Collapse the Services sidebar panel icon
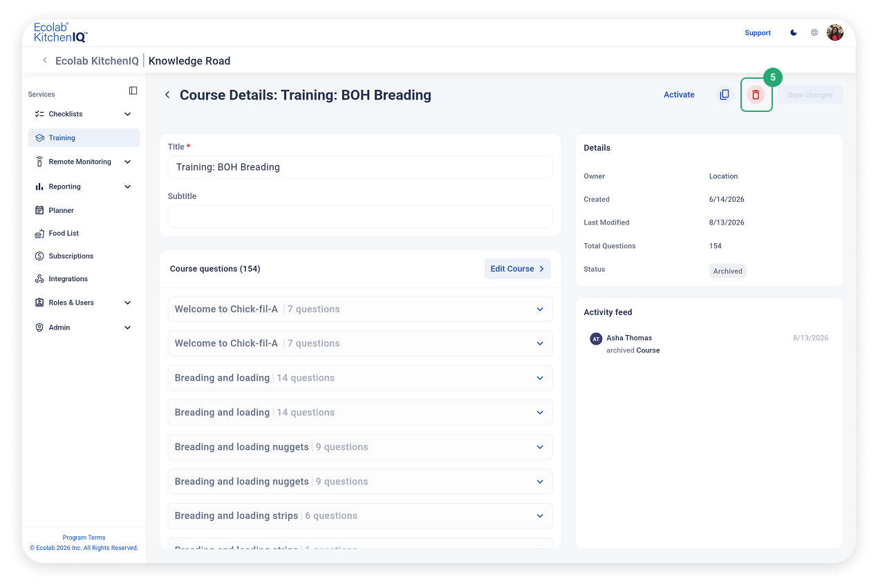Image resolution: width=878 pixels, height=588 pixels. pos(133,91)
